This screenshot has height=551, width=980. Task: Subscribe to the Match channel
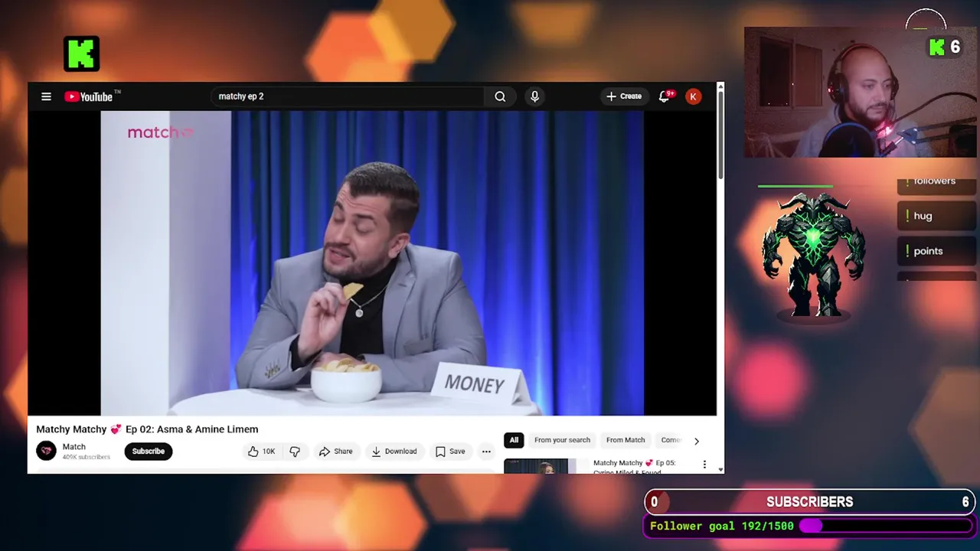pyautogui.click(x=149, y=452)
